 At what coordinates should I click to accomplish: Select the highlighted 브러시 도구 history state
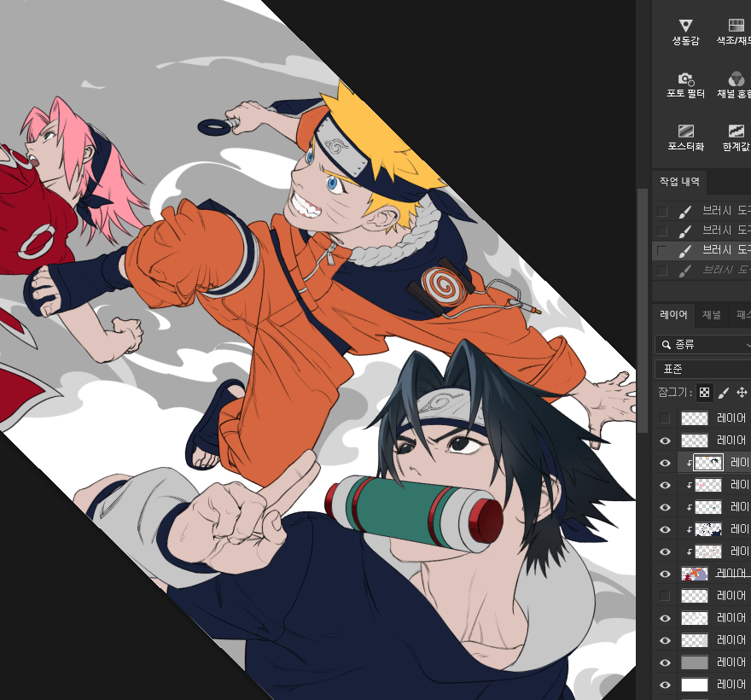pos(702,249)
